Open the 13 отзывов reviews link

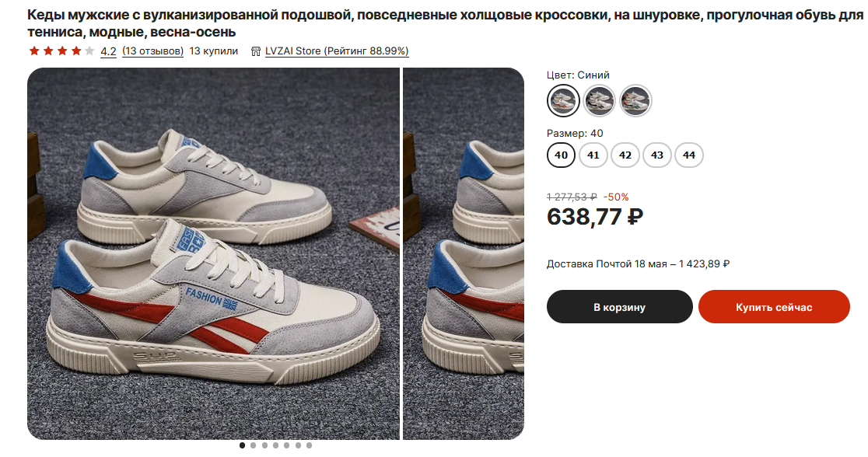(x=152, y=51)
